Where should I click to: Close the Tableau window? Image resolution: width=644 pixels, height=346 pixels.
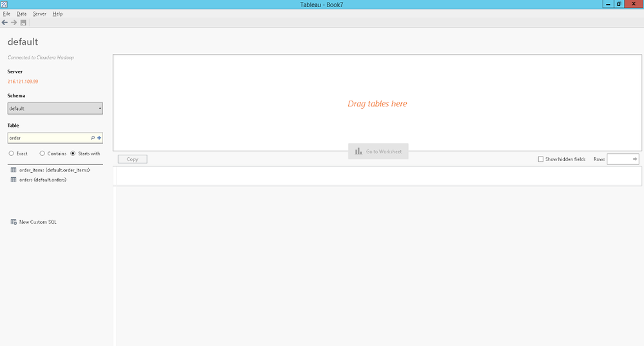[x=634, y=4]
